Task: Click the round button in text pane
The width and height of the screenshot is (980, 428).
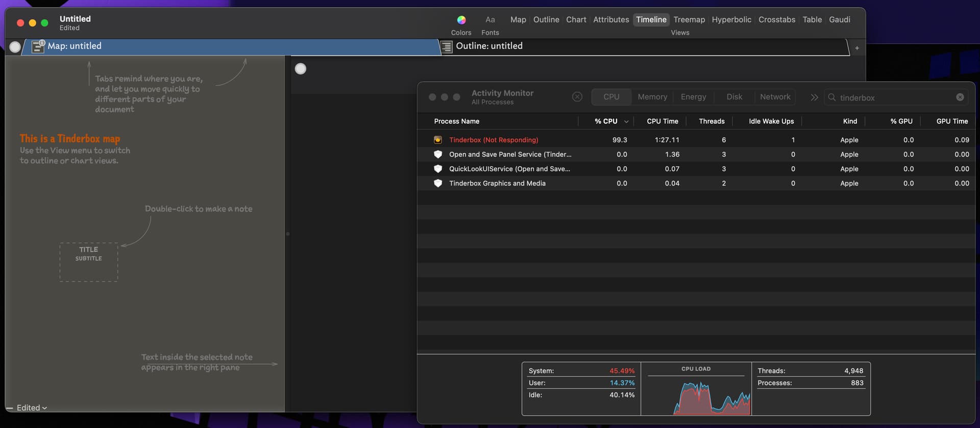Action: pos(301,69)
